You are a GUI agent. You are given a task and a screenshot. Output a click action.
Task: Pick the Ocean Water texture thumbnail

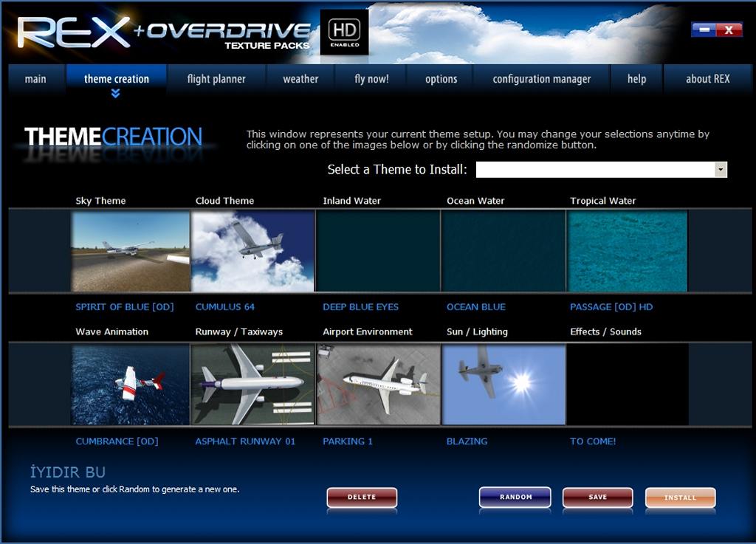[x=504, y=252]
